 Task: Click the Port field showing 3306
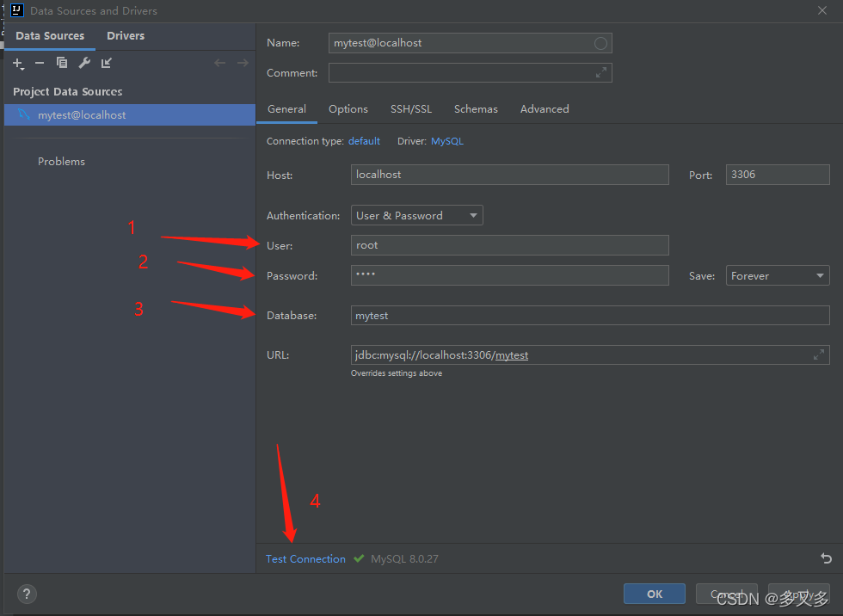(x=778, y=175)
